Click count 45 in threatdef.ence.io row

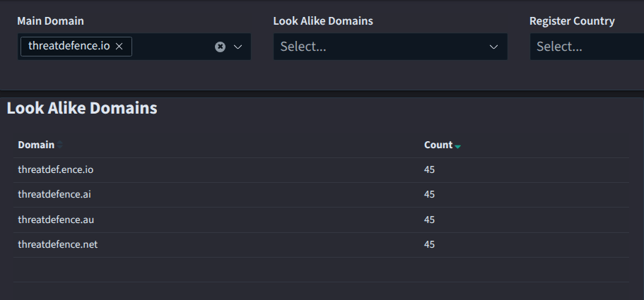click(429, 169)
